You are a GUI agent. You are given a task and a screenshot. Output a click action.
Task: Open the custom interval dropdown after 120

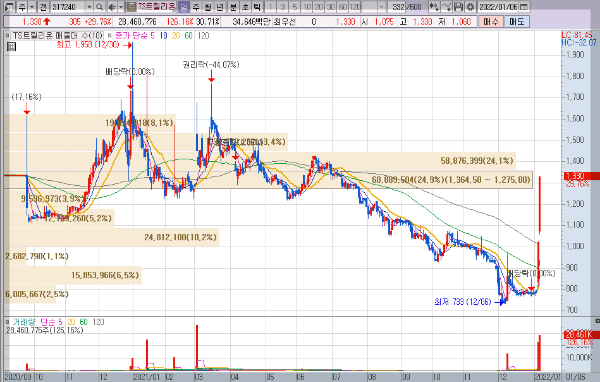pos(381,7)
